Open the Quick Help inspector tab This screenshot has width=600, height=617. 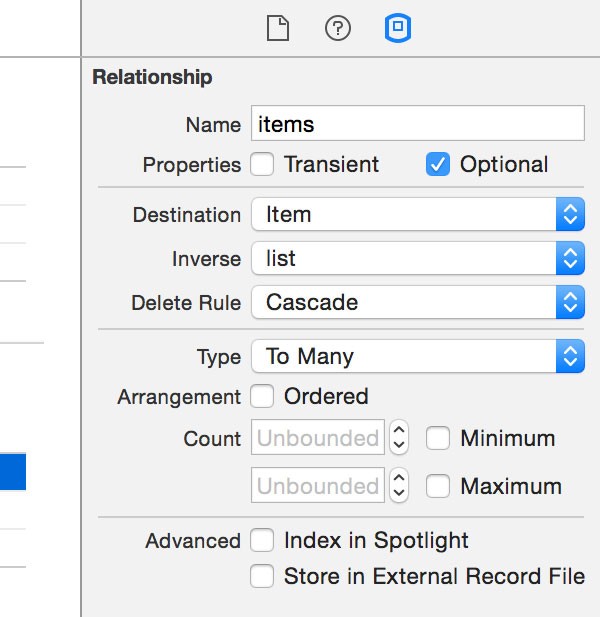[x=338, y=28]
